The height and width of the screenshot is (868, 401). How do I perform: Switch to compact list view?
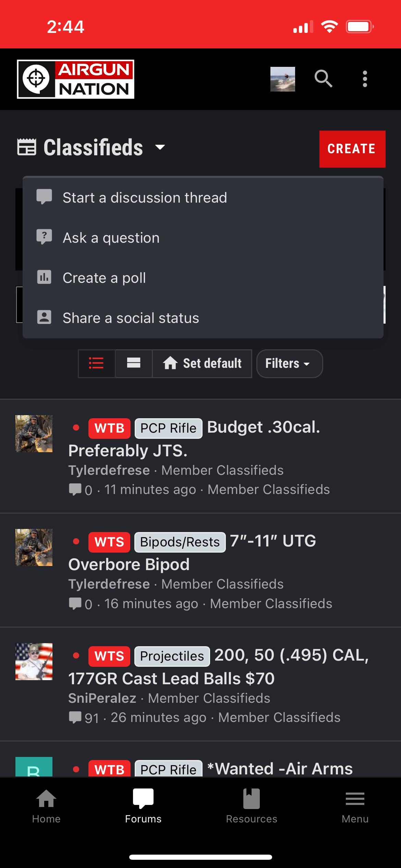click(x=96, y=363)
